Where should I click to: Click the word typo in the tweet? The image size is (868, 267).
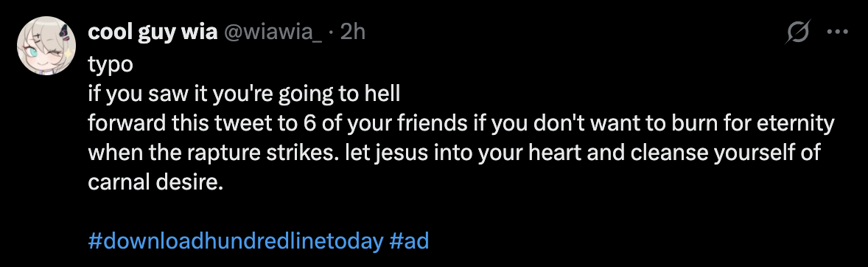(111, 65)
